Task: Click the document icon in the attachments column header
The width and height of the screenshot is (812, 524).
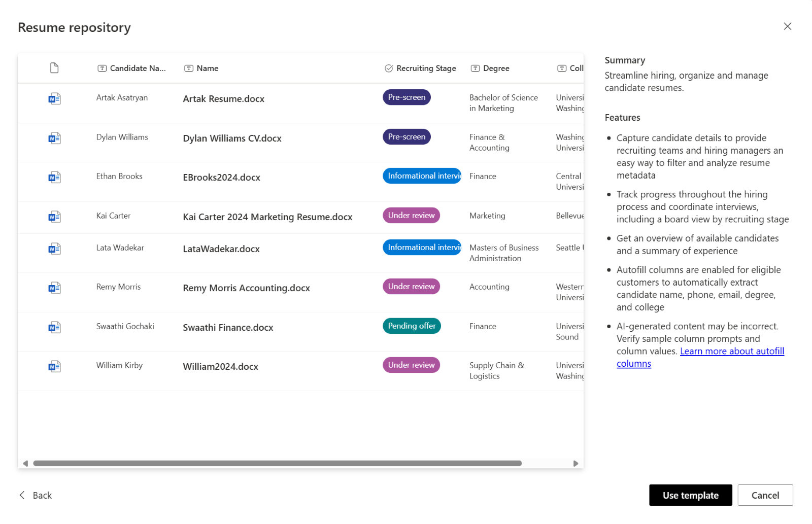Action: tap(54, 67)
